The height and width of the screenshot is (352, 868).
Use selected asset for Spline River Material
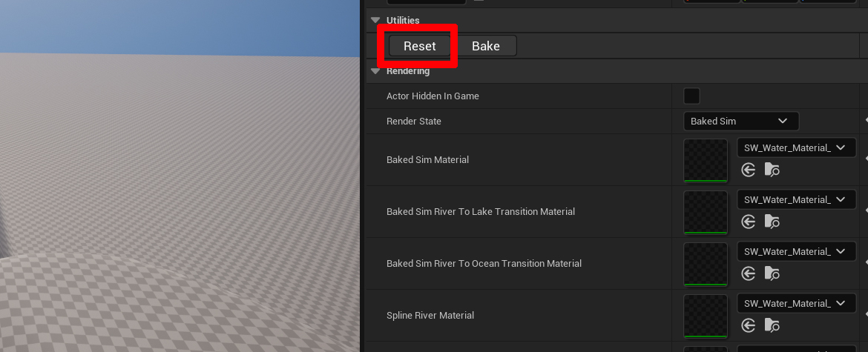(749, 326)
